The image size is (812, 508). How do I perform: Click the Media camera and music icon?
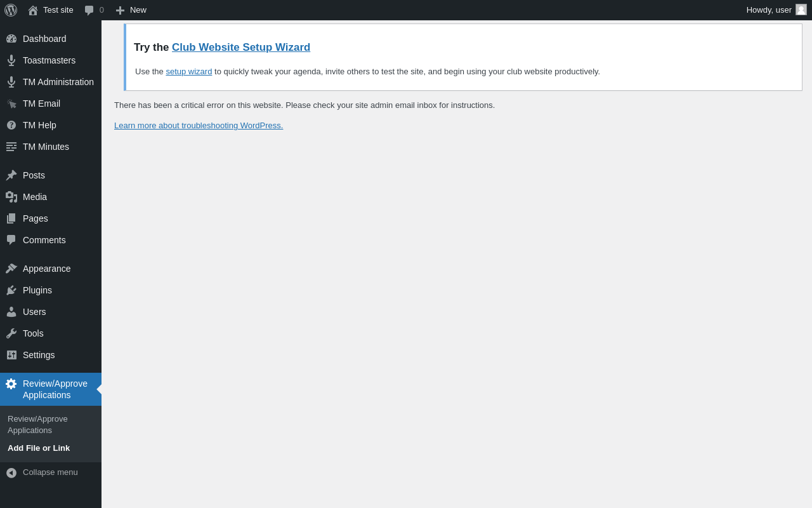[11, 197]
